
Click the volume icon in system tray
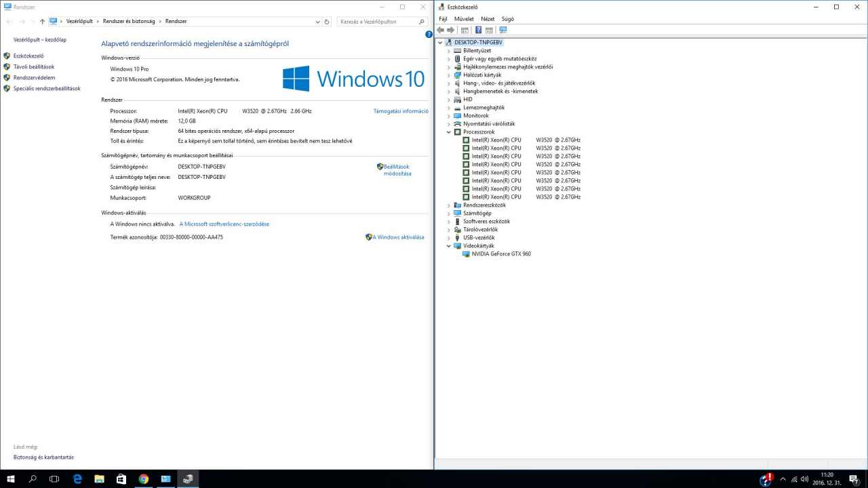coord(805,479)
